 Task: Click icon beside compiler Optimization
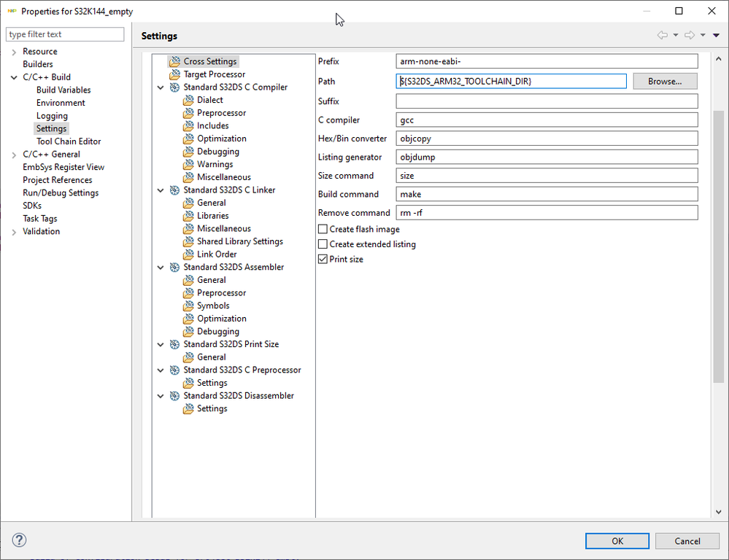coord(188,139)
